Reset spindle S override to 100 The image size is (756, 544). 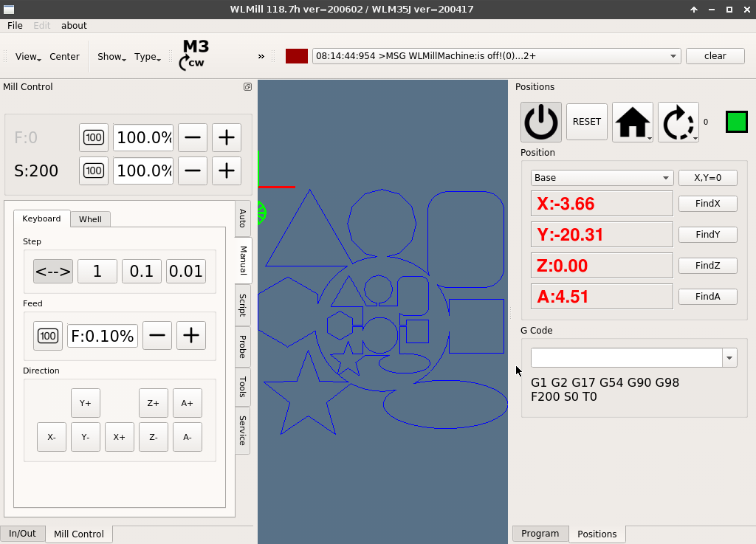click(94, 171)
